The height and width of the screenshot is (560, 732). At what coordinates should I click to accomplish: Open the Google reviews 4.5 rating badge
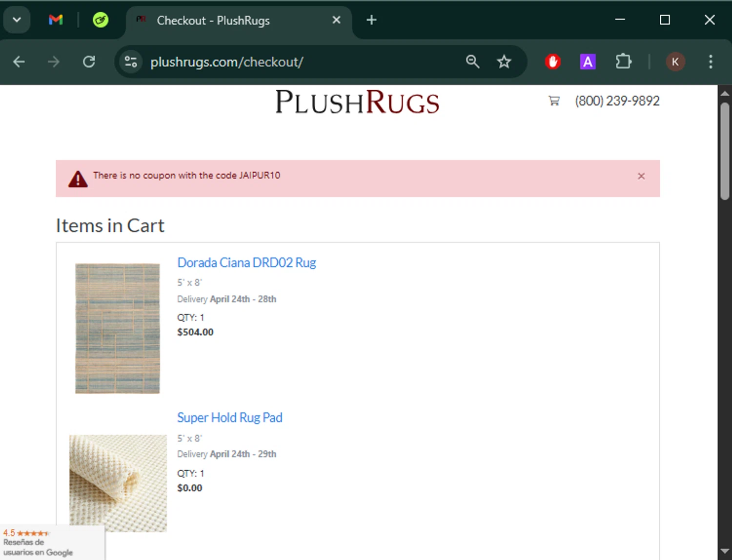pos(52,542)
